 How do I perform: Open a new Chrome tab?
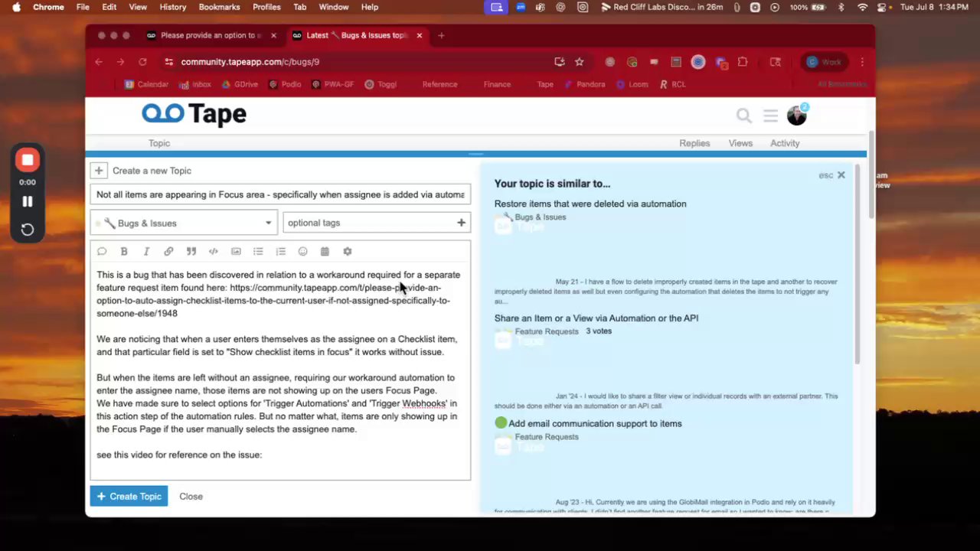click(x=441, y=35)
